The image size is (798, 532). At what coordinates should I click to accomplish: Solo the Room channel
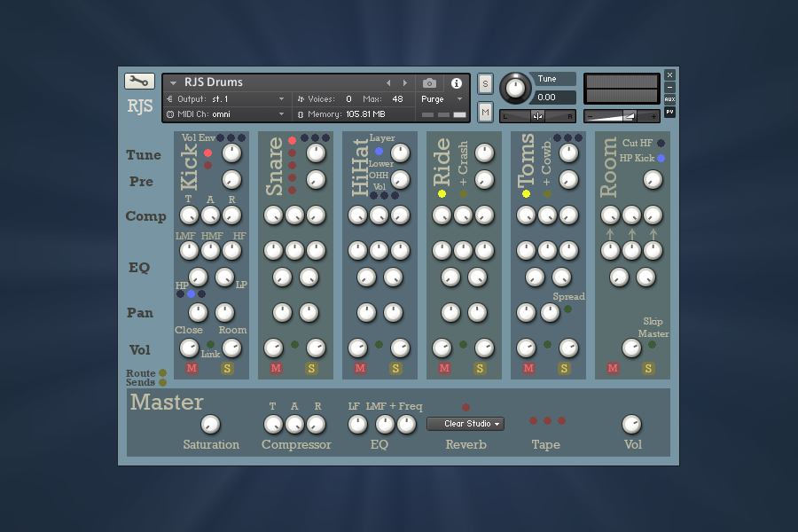pos(648,368)
